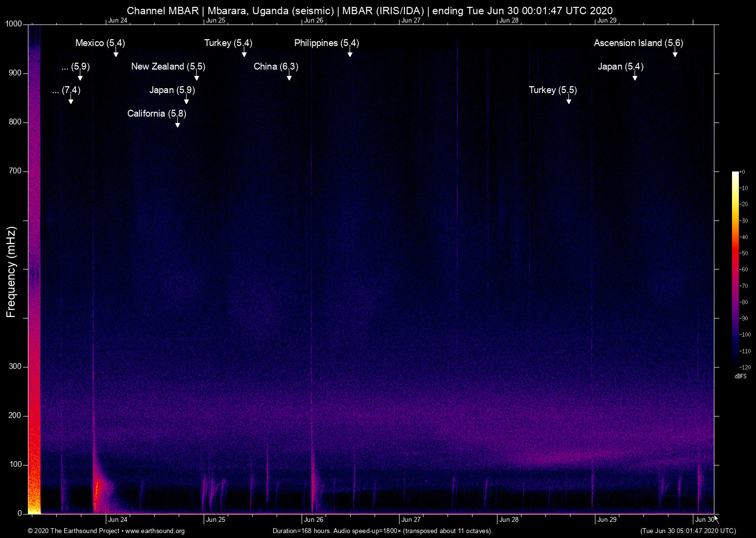Screen dimensions: 756x538
Task: Click the Channel MBAR chart title
Action: coord(370,10)
